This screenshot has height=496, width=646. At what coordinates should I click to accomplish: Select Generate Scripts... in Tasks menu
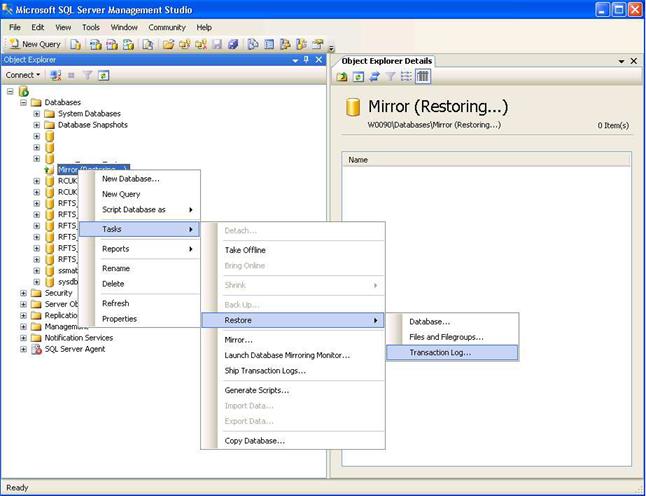293,390
